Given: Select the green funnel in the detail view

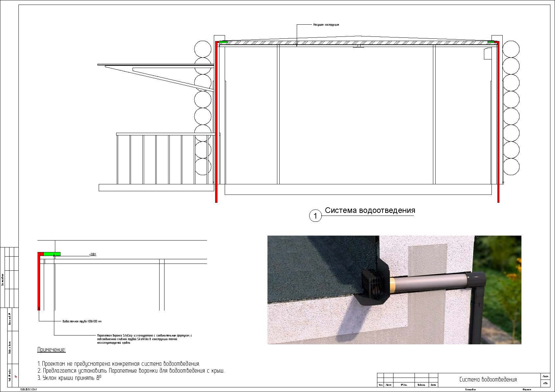Looking at the screenshot, I should click(52, 254).
